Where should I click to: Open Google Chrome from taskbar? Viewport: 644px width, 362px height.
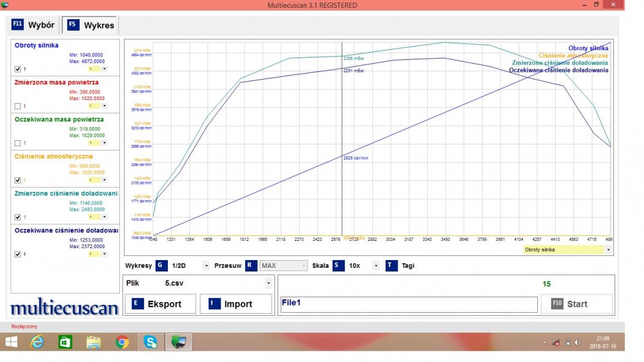[x=122, y=342]
